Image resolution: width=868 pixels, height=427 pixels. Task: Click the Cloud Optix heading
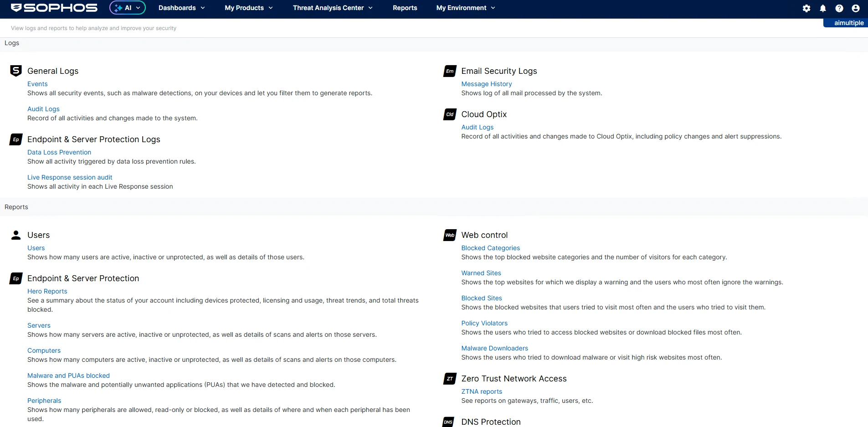(x=484, y=114)
